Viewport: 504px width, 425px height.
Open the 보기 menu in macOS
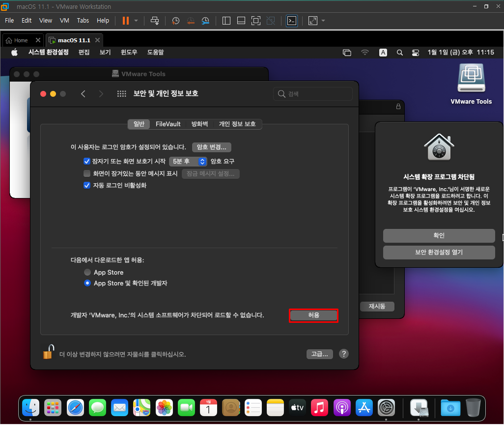105,52
